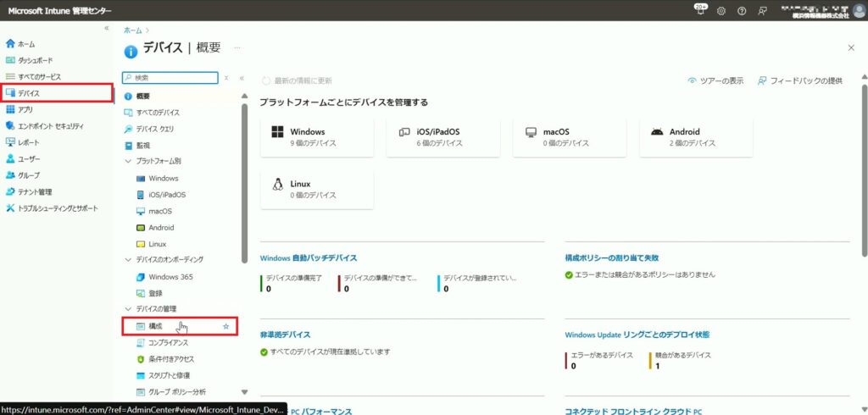Open the Windows platform card
Image resolution: width=868 pixels, height=415 pixels.
[317, 137]
